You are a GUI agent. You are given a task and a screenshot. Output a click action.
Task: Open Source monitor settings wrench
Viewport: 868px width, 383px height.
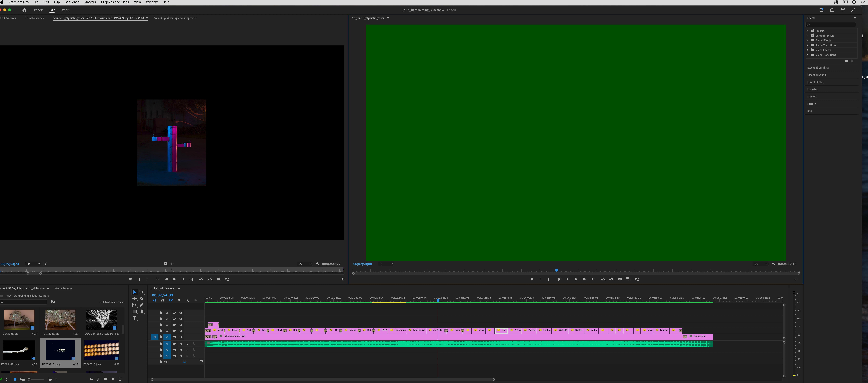click(317, 264)
